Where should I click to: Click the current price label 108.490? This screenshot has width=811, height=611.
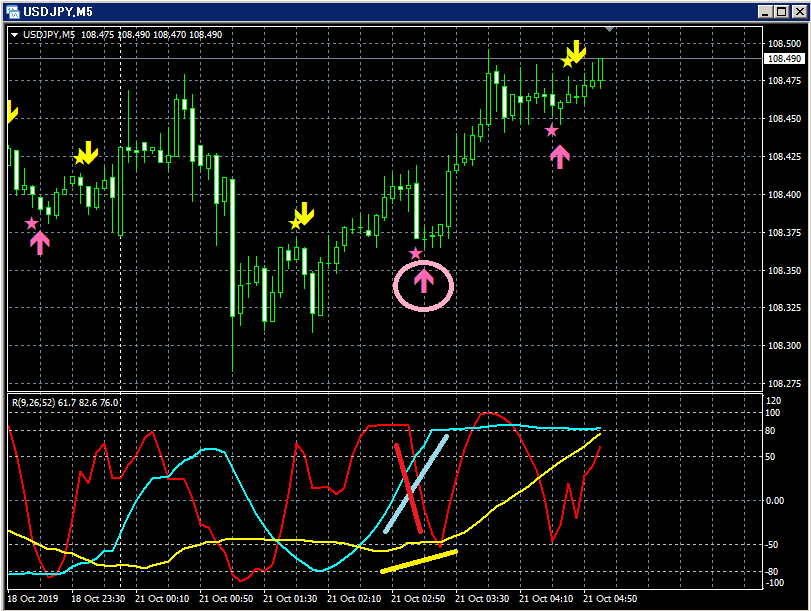[784, 58]
